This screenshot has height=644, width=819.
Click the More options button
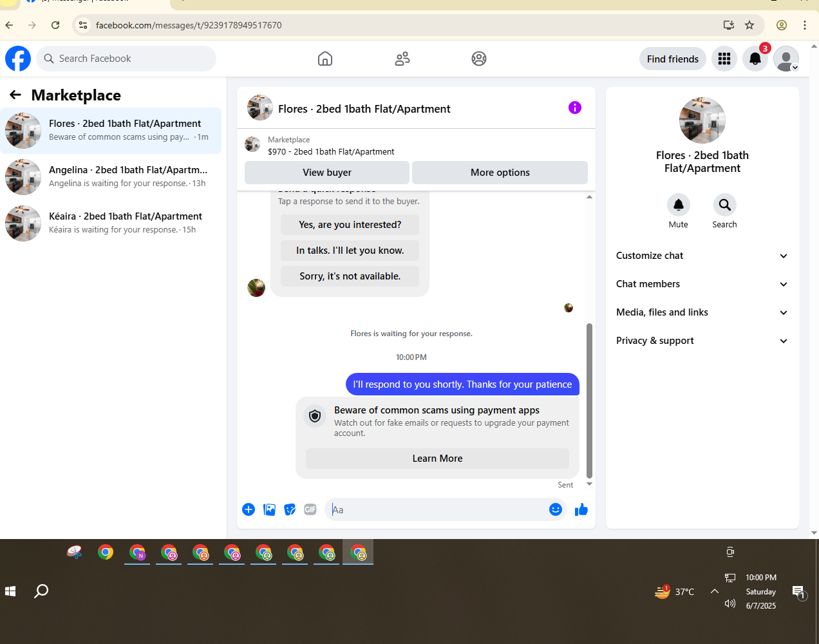pyautogui.click(x=500, y=173)
